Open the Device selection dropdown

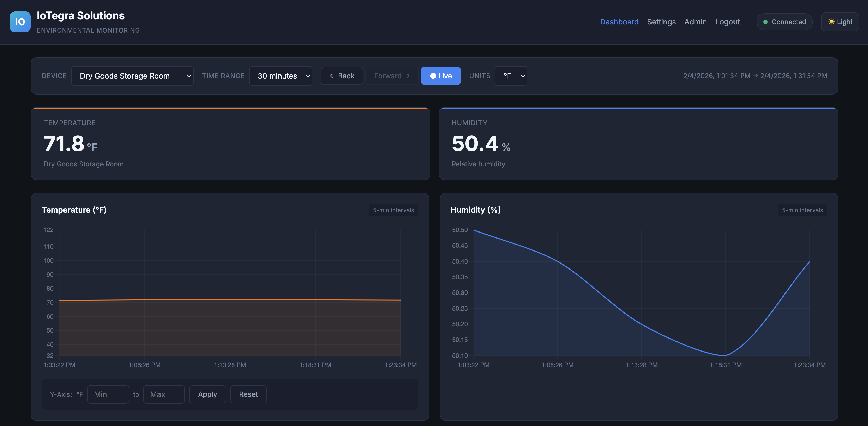(x=132, y=76)
